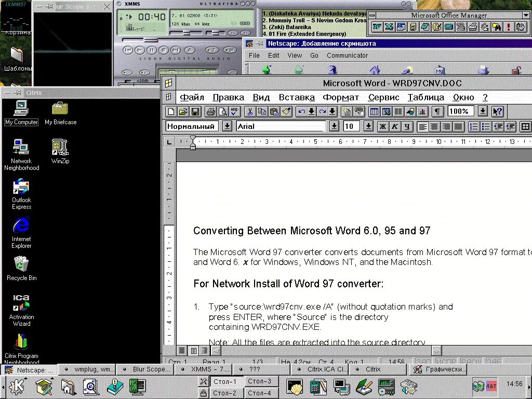Expand the Arial font dropdown arrow
Viewport: 532px width, 399px height.
334,126
